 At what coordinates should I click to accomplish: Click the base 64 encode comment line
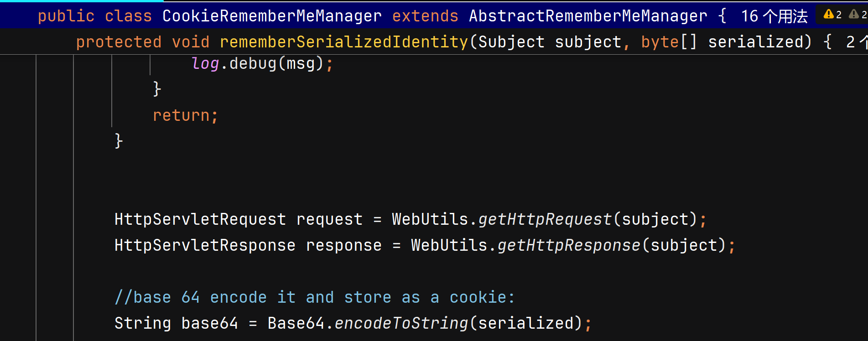[x=315, y=297]
